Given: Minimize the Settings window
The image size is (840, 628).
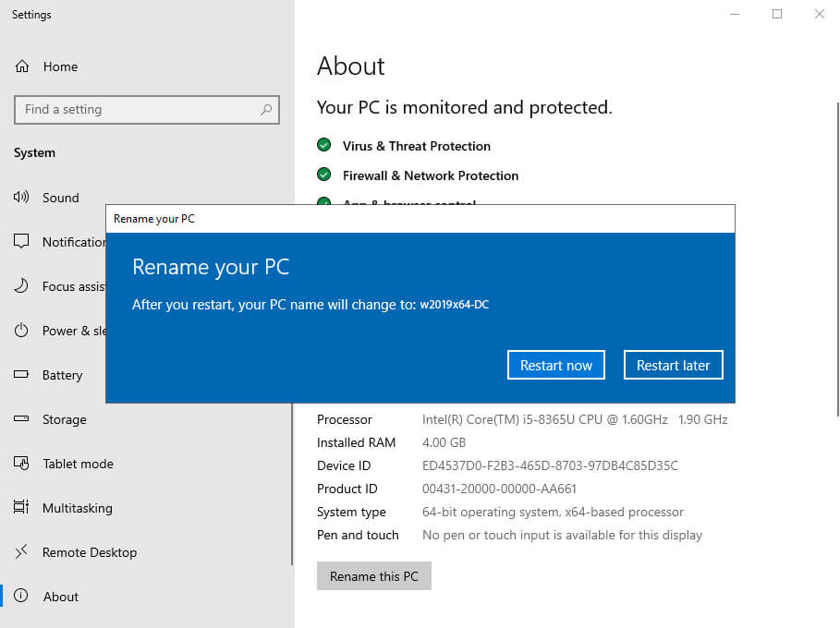Looking at the screenshot, I should pyautogui.click(x=735, y=14).
